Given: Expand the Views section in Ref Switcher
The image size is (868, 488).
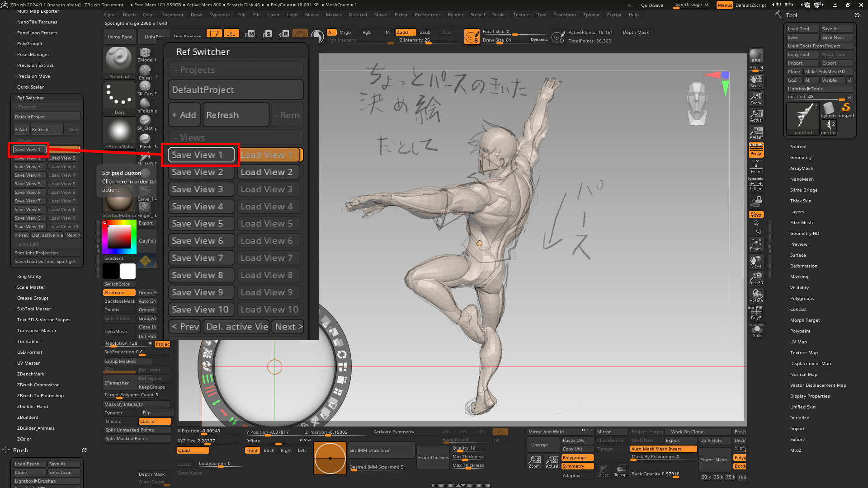Looking at the screenshot, I should (236, 137).
